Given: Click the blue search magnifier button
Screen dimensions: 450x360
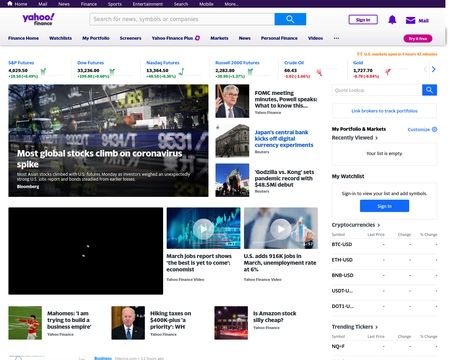Looking at the screenshot, I should point(290,19).
